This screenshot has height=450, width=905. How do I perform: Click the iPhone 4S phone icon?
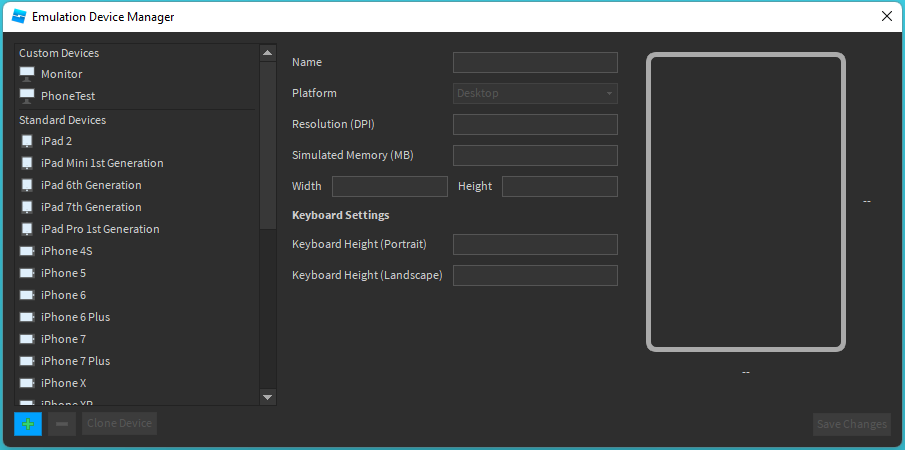(27, 251)
